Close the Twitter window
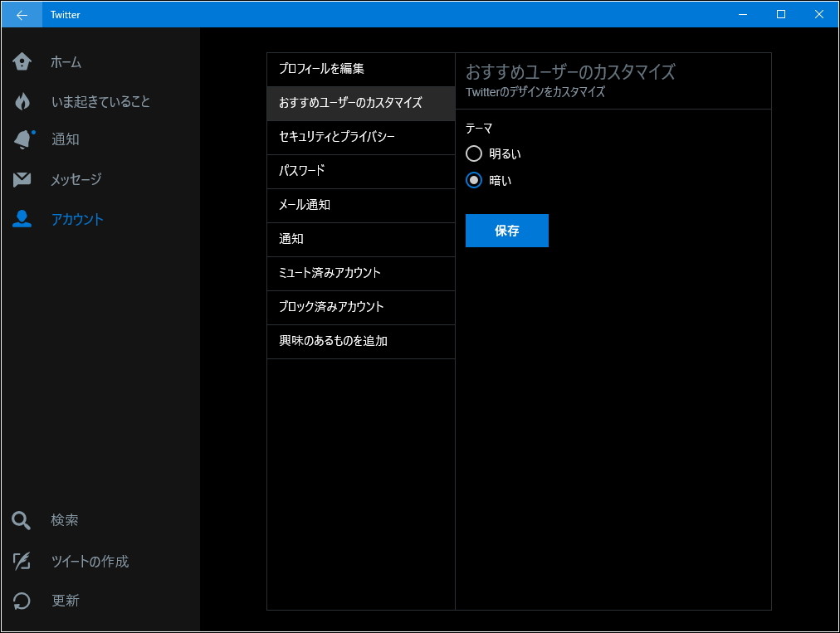Viewport: 840px width, 633px height. pyautogui.click(x=819, y=14)
